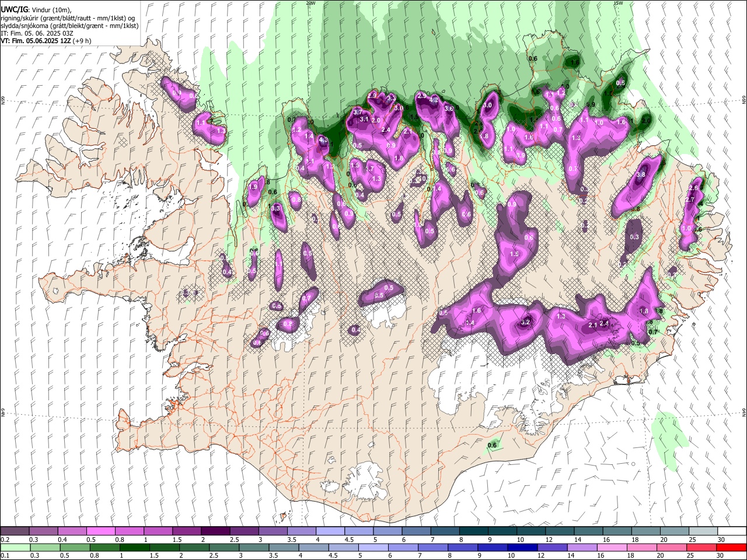Click the '1.9' value in the northwest snow patch

[x=254, y=187]
